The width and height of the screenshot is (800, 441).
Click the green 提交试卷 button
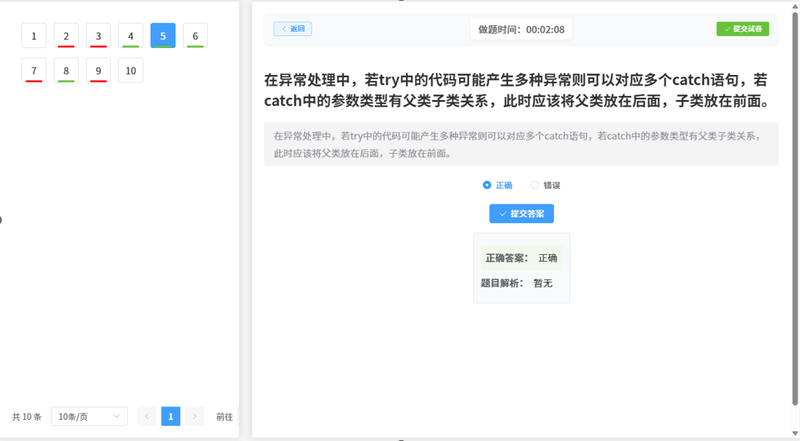742,29
